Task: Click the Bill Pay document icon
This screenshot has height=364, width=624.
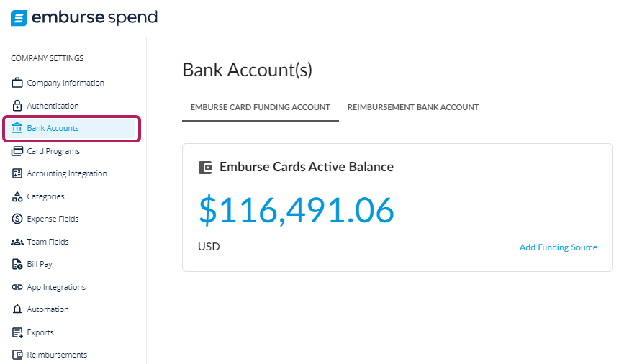Action: click(x=17, y=264)
